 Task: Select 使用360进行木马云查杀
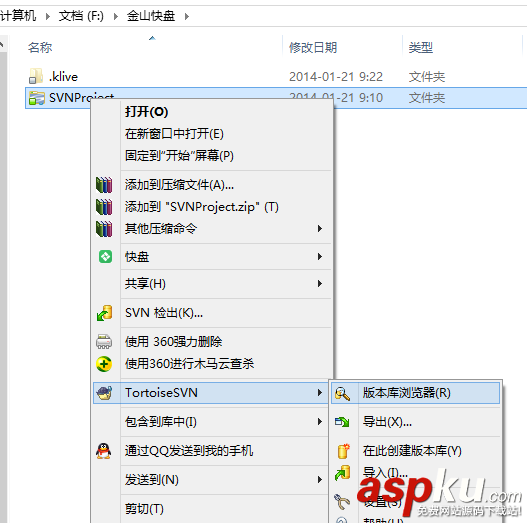[x=190, y=364]
